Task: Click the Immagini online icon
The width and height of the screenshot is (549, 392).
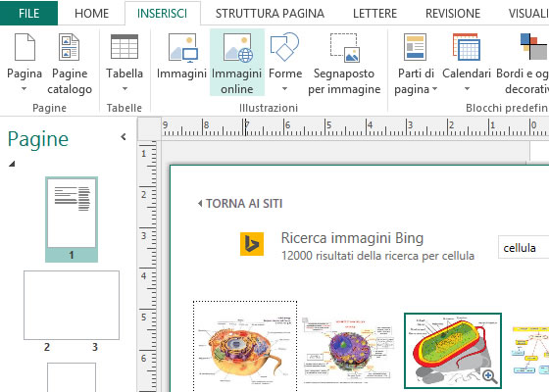Action: [237, 48]
